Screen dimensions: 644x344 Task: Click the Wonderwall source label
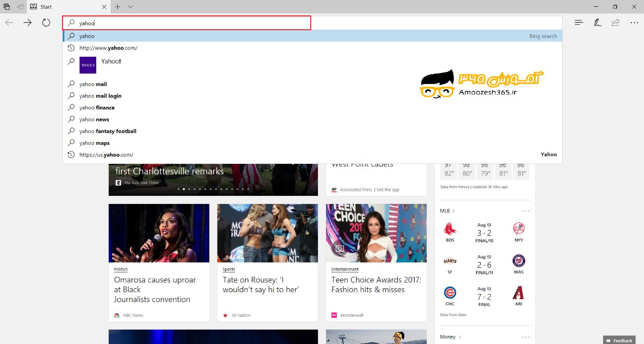coord(352,315)
